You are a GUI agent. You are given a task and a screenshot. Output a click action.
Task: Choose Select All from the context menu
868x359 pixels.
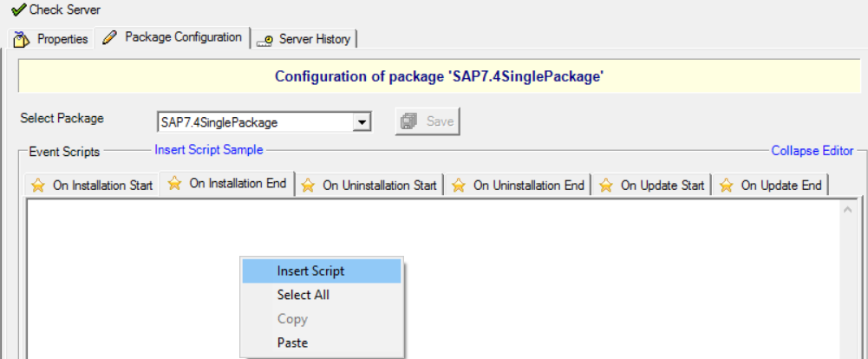point(322,295)
